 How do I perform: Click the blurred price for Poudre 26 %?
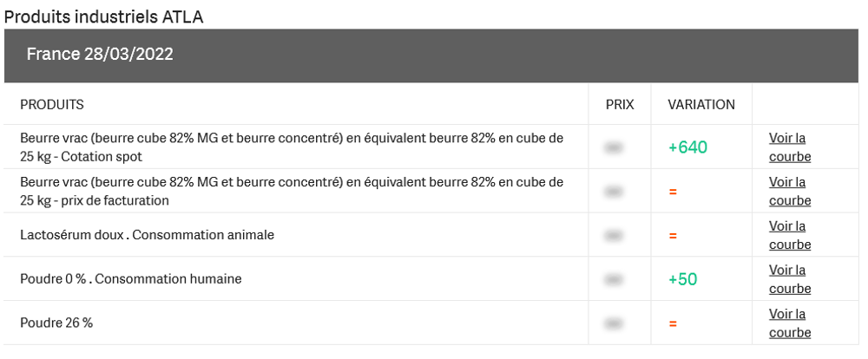(x=615, y=323)
